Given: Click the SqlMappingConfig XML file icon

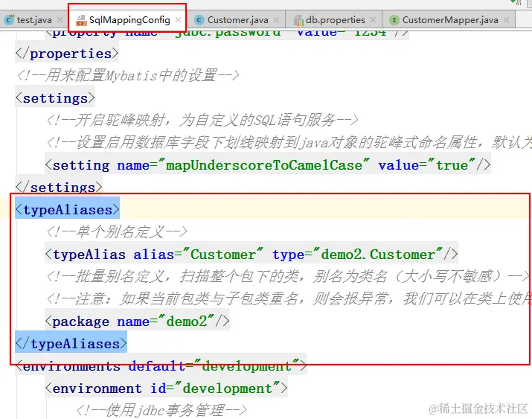Looking at the screenshot, I should coord(81,20).
